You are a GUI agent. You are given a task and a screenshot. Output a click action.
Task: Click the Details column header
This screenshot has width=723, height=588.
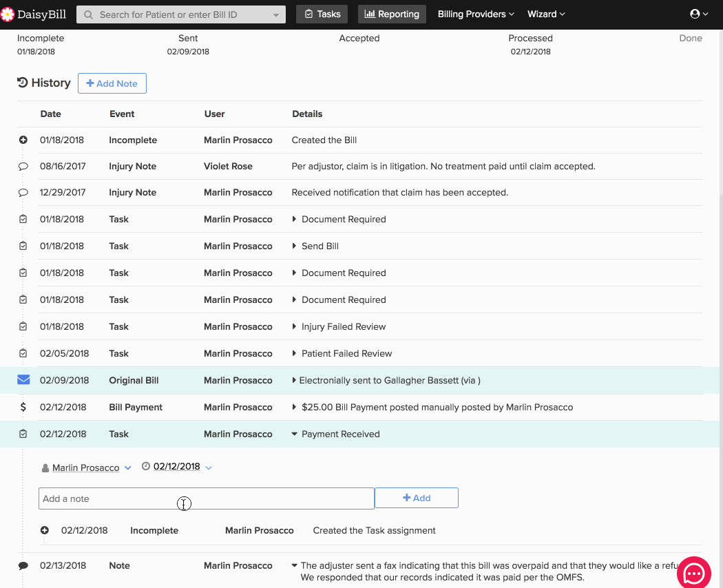(307, 114)
